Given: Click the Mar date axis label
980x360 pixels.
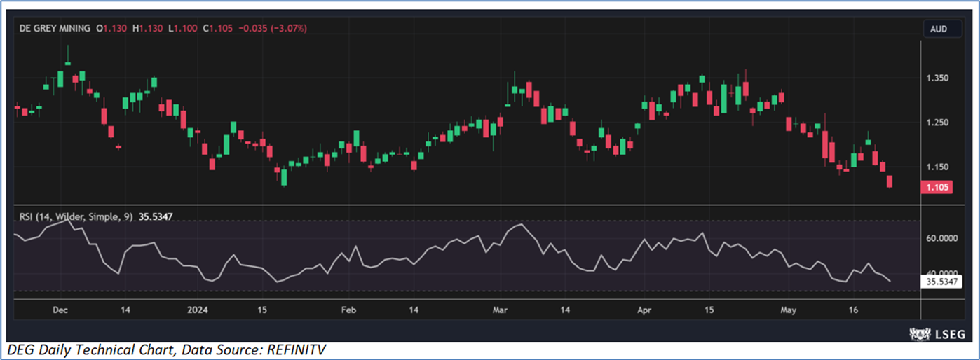Looking at the screenshot, I should (498, 309).
